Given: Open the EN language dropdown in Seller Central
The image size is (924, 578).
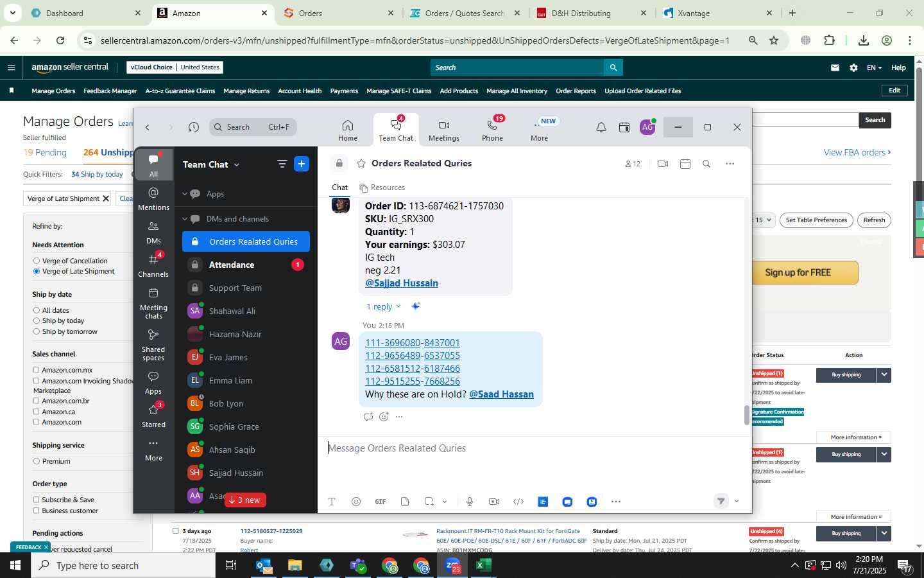Looking at the screenshot, I should (874, 67).
